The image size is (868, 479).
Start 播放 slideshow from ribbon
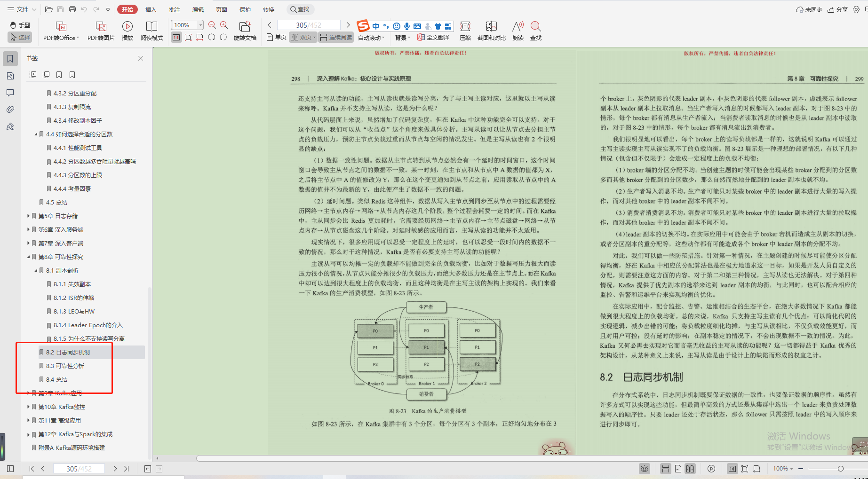click(127, 31)
